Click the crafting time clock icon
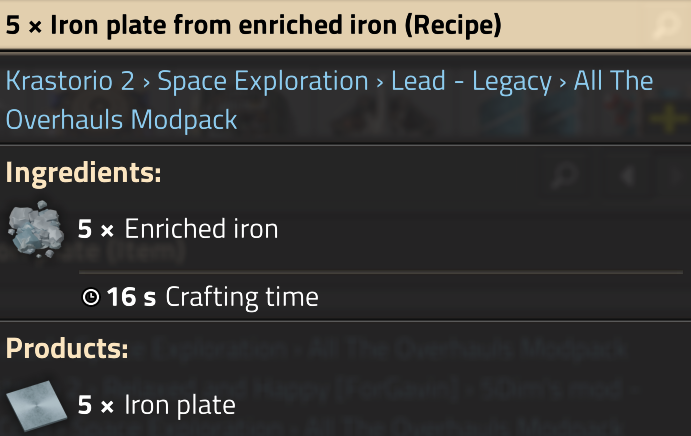The width and height of the screenshot is (691, 436). click(x=90, y=297)
